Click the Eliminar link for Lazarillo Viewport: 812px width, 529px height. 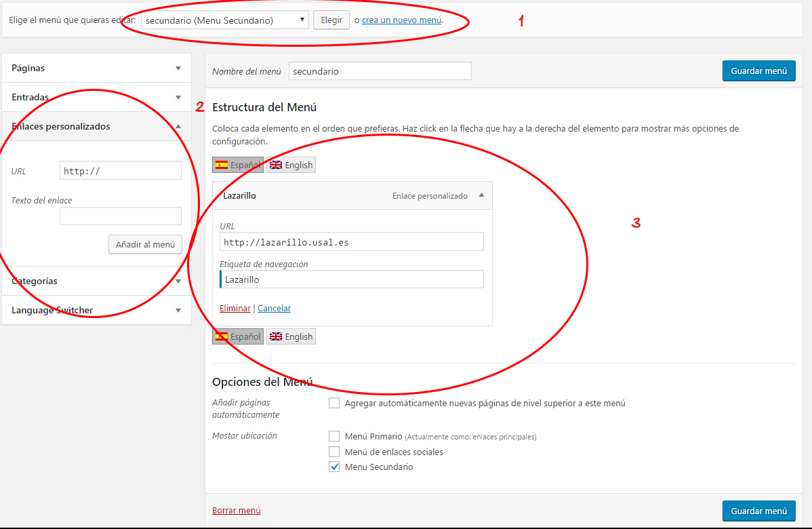click(235, 308)
